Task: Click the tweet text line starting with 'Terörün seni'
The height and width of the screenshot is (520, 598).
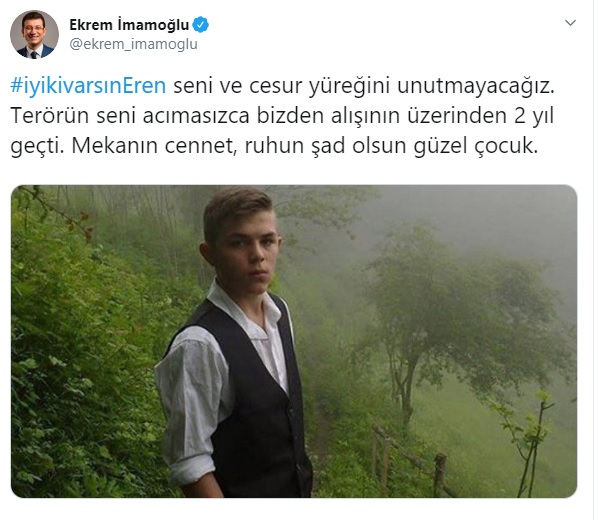Action: click(x=282, y=116)
